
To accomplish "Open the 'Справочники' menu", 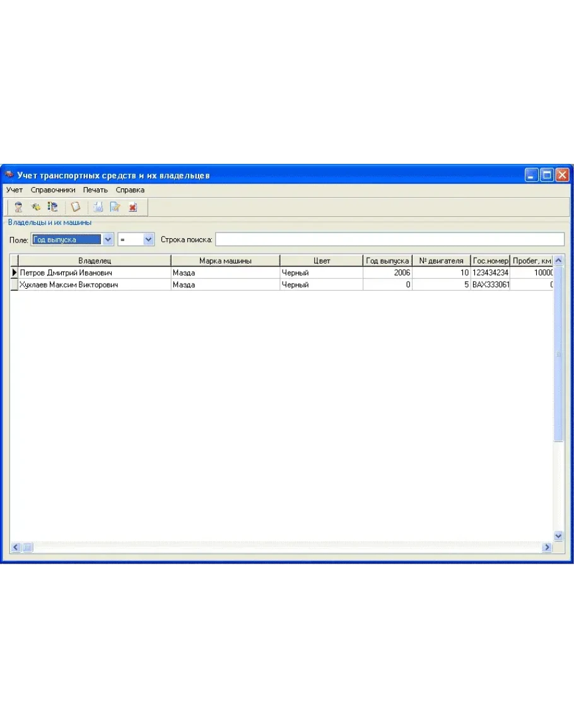I will click(x=53, y=190).
